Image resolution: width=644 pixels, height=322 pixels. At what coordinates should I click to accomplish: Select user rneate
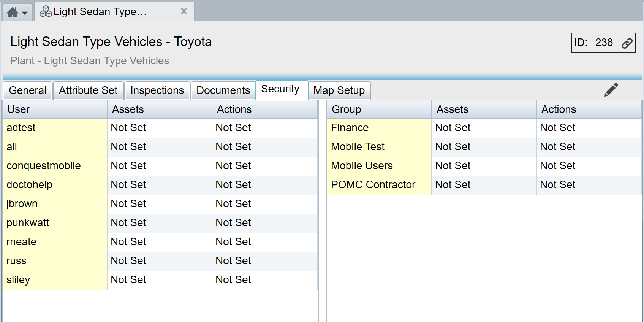tap(55, 242)
